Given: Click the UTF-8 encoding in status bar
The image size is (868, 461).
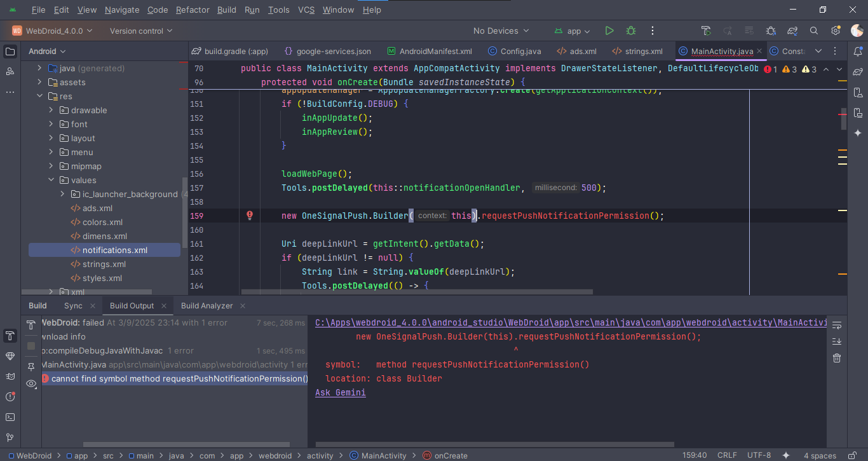Looking at the screenshot, I should tap(759, 455).
